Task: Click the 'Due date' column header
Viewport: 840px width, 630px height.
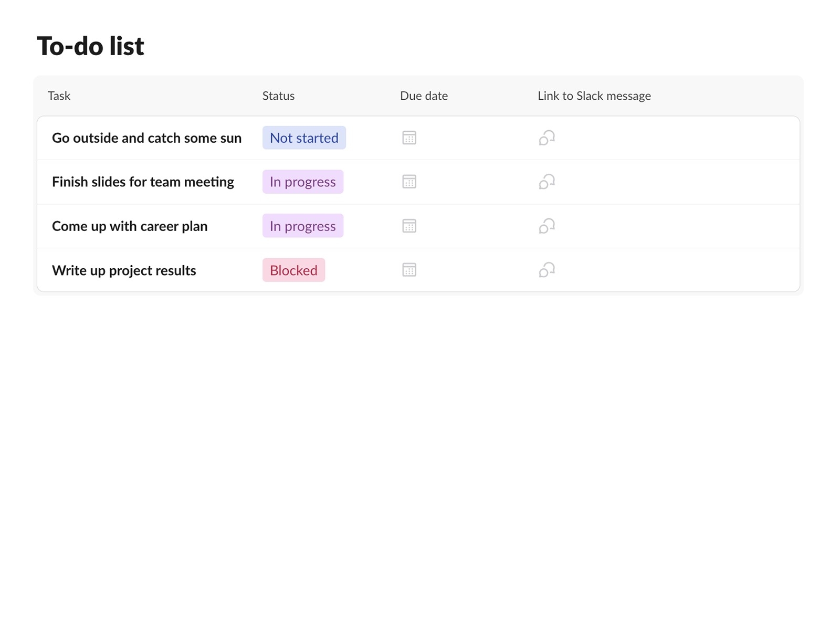Action: pos(424,96)
